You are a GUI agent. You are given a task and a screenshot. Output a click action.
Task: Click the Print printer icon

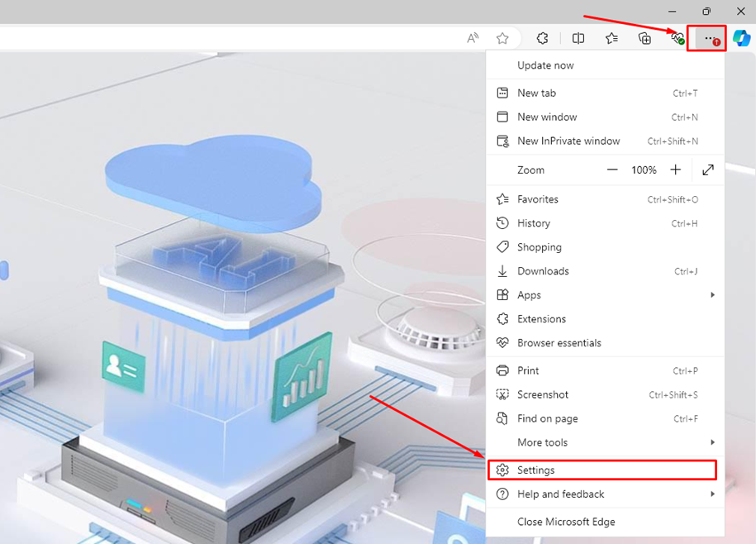pos(502,370)
